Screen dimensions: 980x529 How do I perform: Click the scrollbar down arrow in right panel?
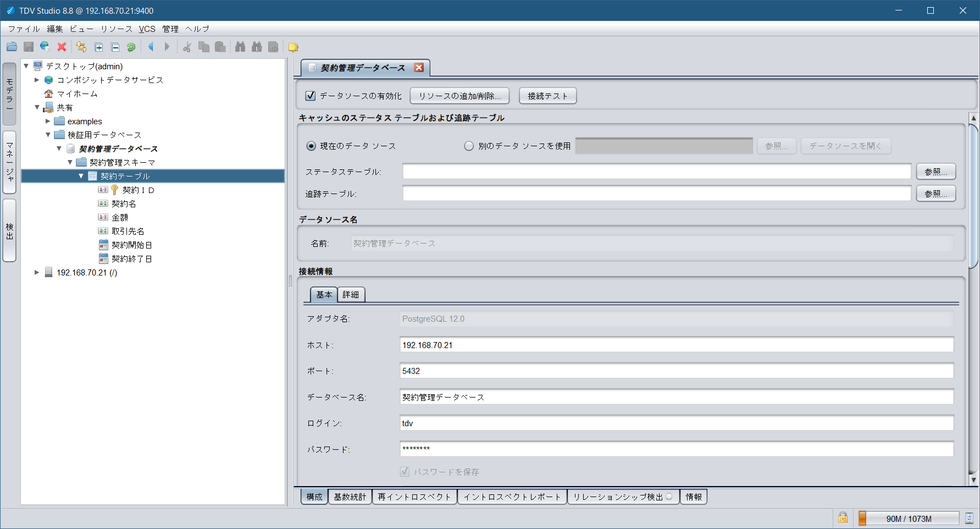click(x=973, y=480)
